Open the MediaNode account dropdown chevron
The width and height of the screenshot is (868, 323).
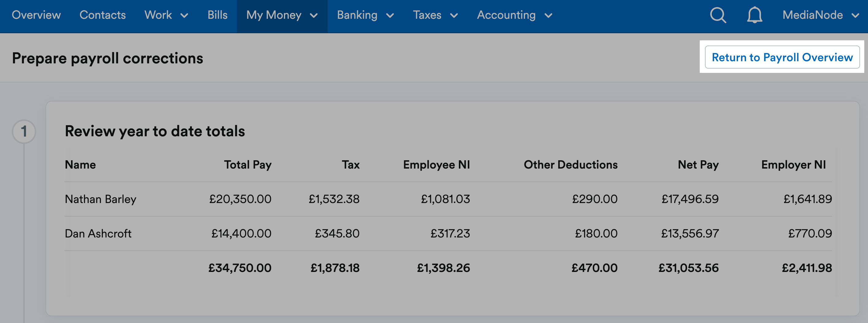click(855, 15)
